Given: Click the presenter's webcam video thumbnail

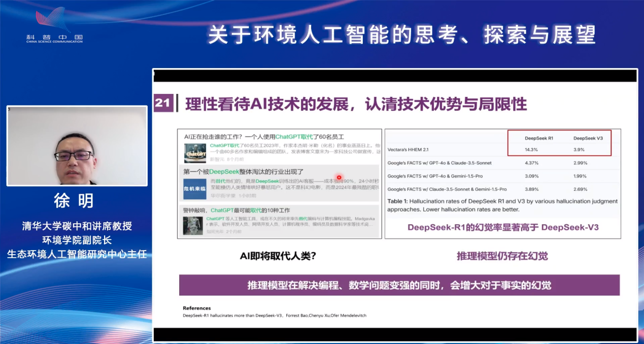Looking at the screenshot, I should [77, 146].
